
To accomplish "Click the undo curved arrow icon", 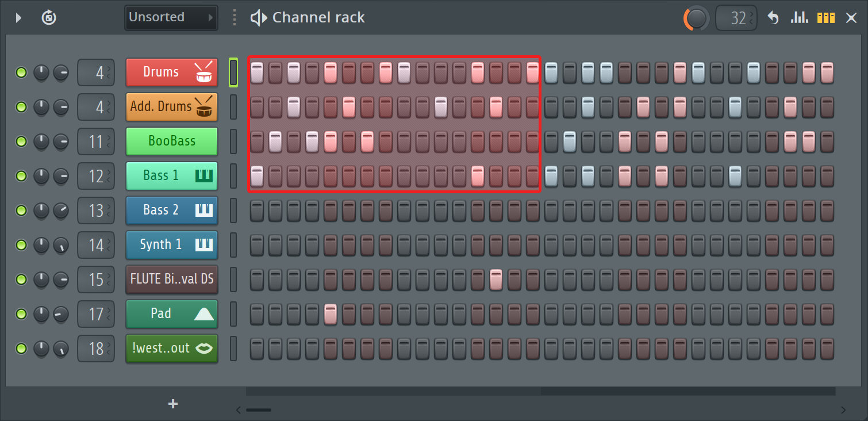I will [773, 18].
